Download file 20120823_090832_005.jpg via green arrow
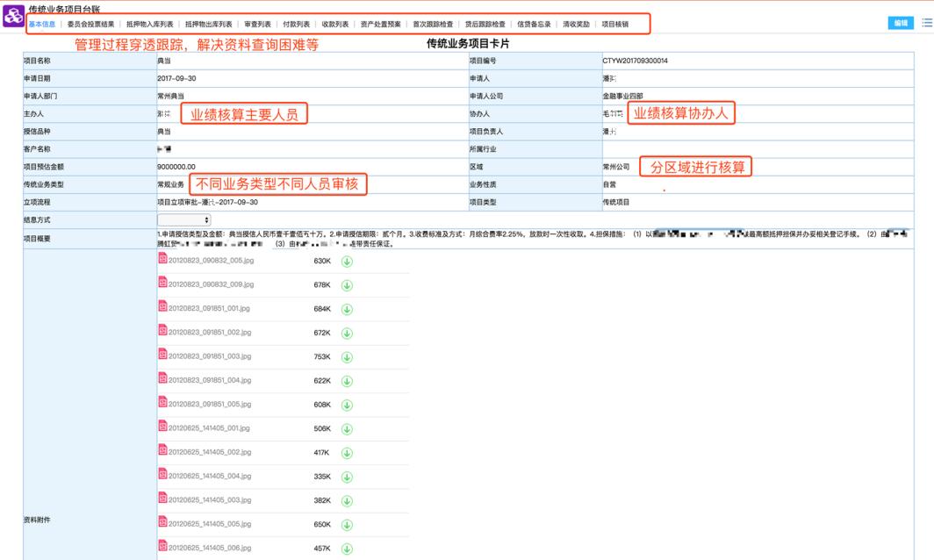 347,261
